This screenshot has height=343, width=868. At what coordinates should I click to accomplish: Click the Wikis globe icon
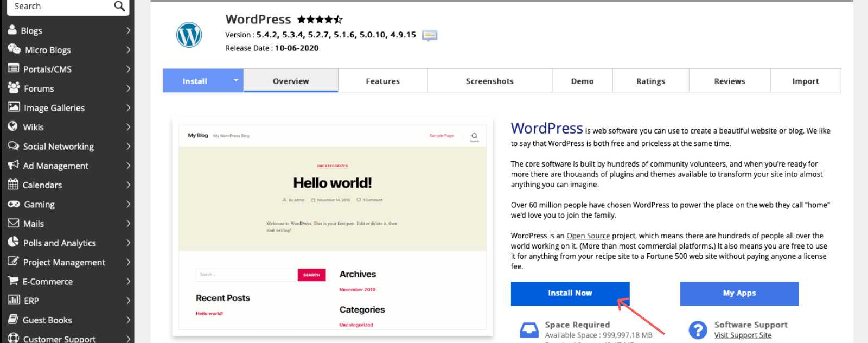13,126
